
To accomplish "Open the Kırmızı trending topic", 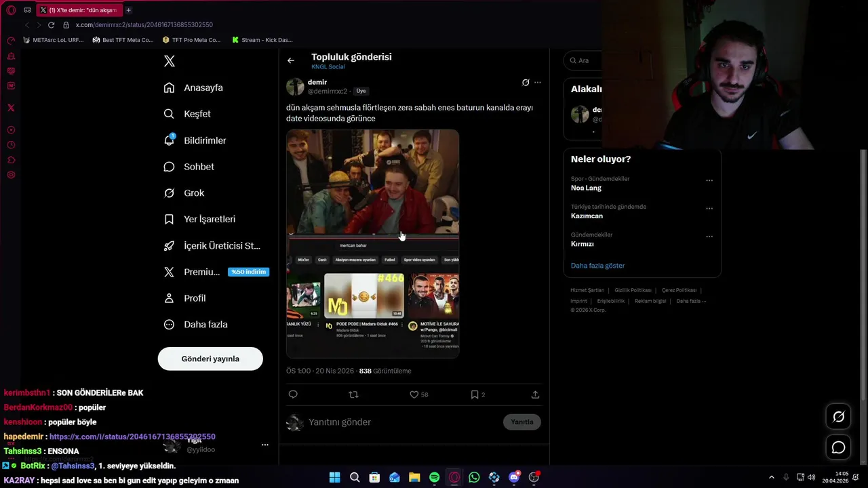I will (x=583, y=244).
